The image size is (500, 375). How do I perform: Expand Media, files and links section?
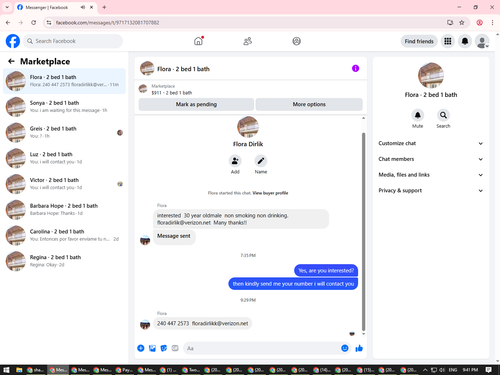[x=431, y=175]
